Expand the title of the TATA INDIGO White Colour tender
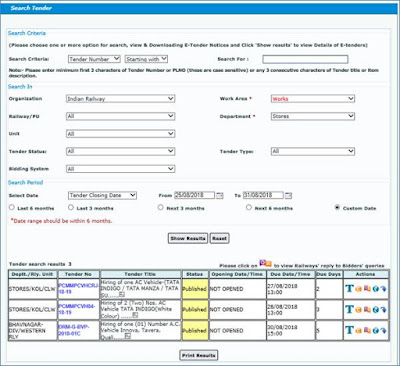Image resolution: width=400 pixels, height=366 pixels. point(135,315)
